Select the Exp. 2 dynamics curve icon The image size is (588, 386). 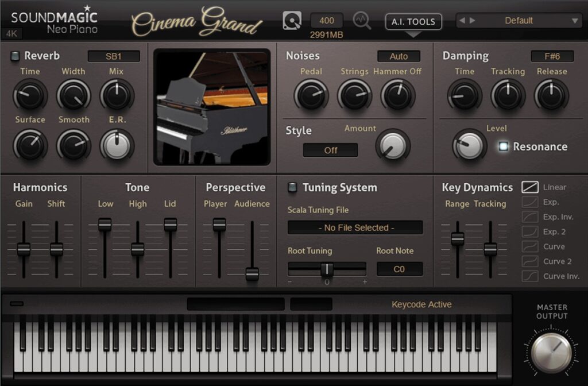pos(529,231)
